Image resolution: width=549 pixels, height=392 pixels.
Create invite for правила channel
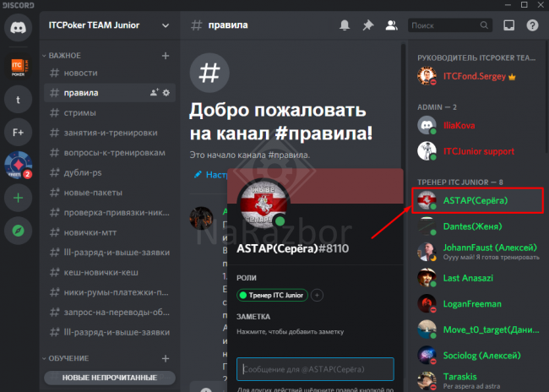point(153,92)
